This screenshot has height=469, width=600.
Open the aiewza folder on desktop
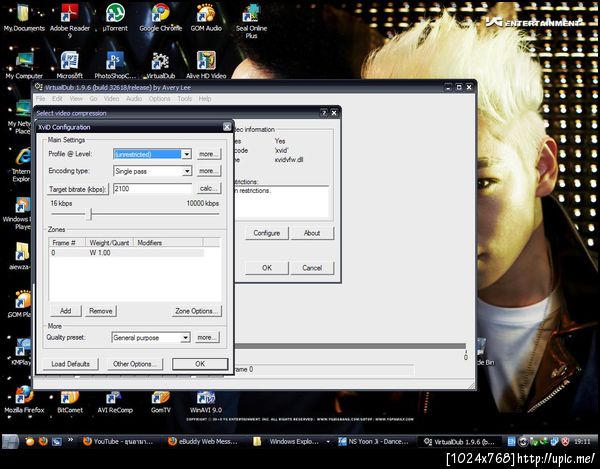coord(20,256)
